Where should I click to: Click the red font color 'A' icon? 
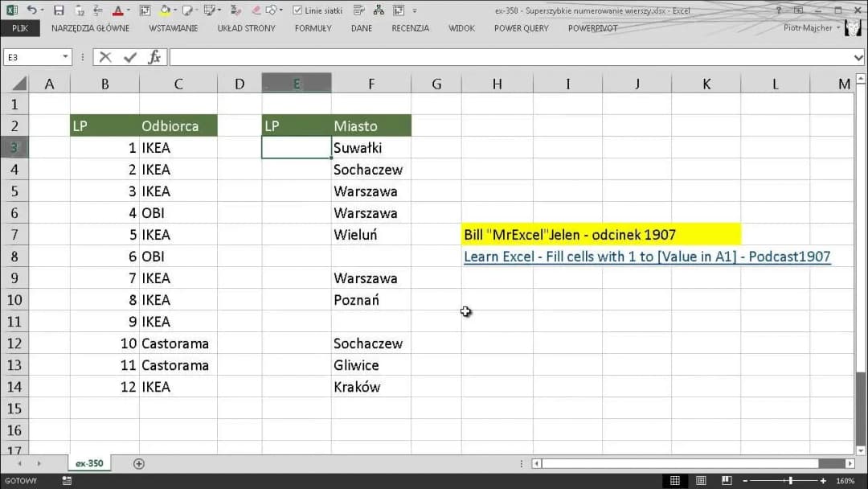point(117,10)
